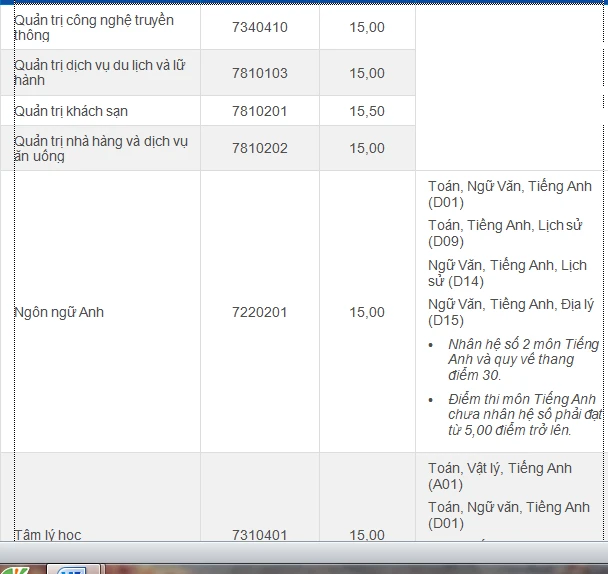Click the blue app icon in the taskbar
Image resolution: width=608 pixels, height=574 pixels.
pyautogui.click(x=71, y=569)
